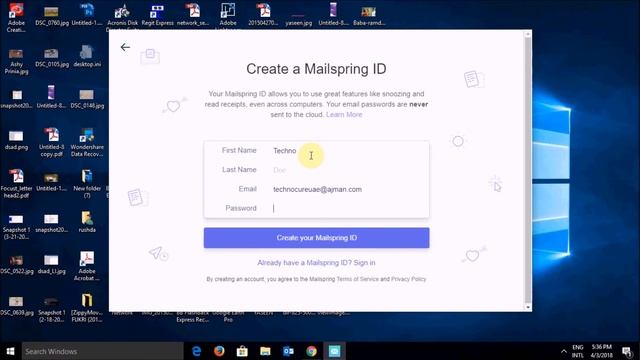Screen dimensions: 640x360
Task: Select the dsad.png desktop file
Action: (x=16, y=140)
